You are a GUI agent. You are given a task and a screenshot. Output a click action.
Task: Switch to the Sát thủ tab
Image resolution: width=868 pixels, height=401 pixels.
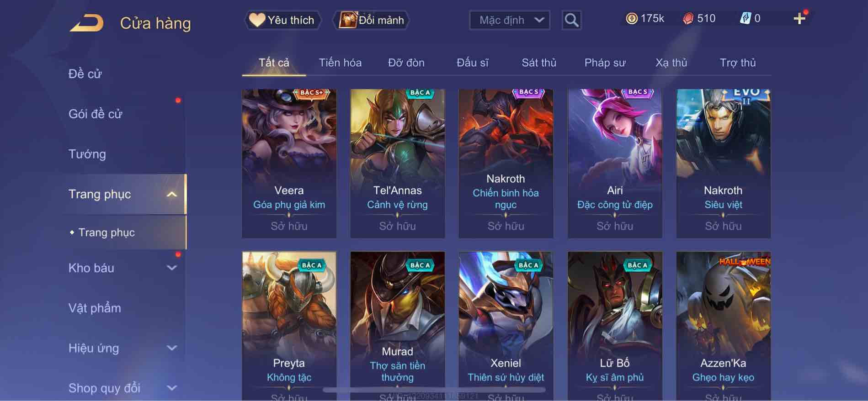coord(539,63)
